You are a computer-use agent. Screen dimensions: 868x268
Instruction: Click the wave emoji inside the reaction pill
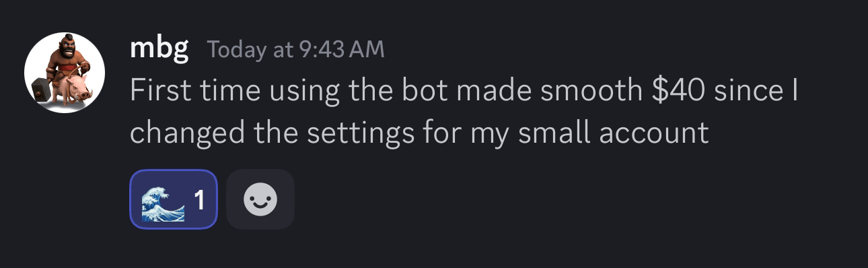tap(162, 201)
